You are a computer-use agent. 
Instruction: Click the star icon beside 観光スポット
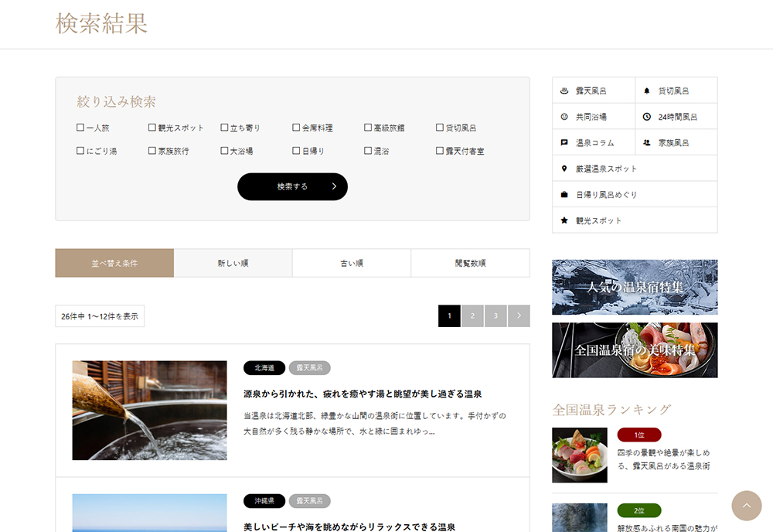564,220
